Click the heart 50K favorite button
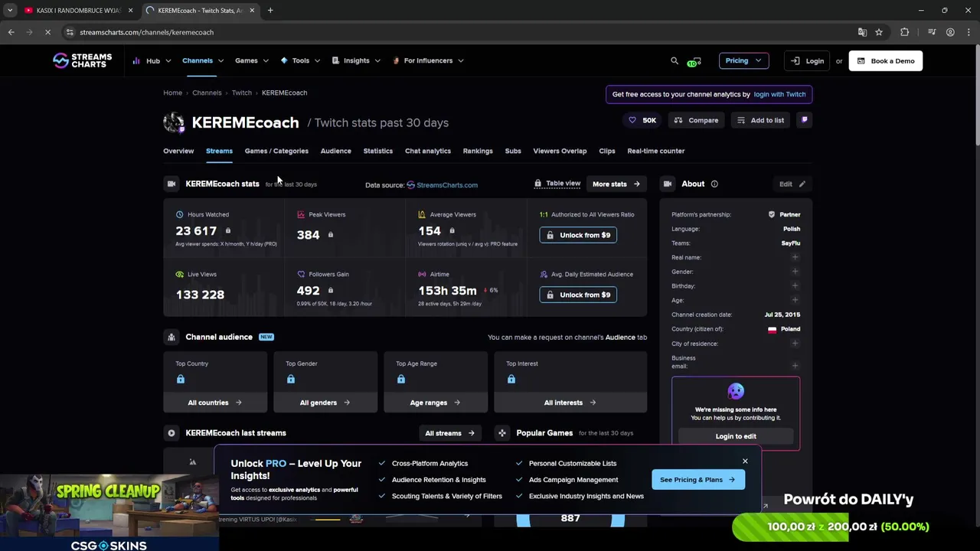Viewport: 980px width, 551px height. [642, 120]
